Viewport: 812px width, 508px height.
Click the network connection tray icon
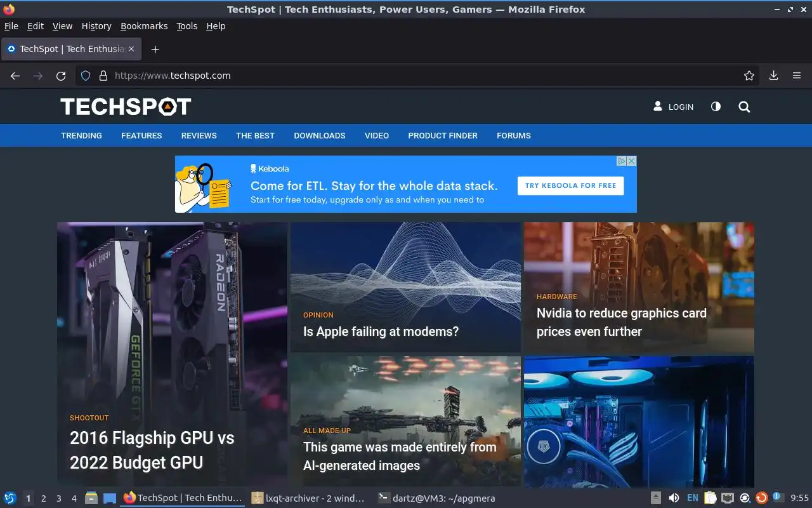point(728,498)
